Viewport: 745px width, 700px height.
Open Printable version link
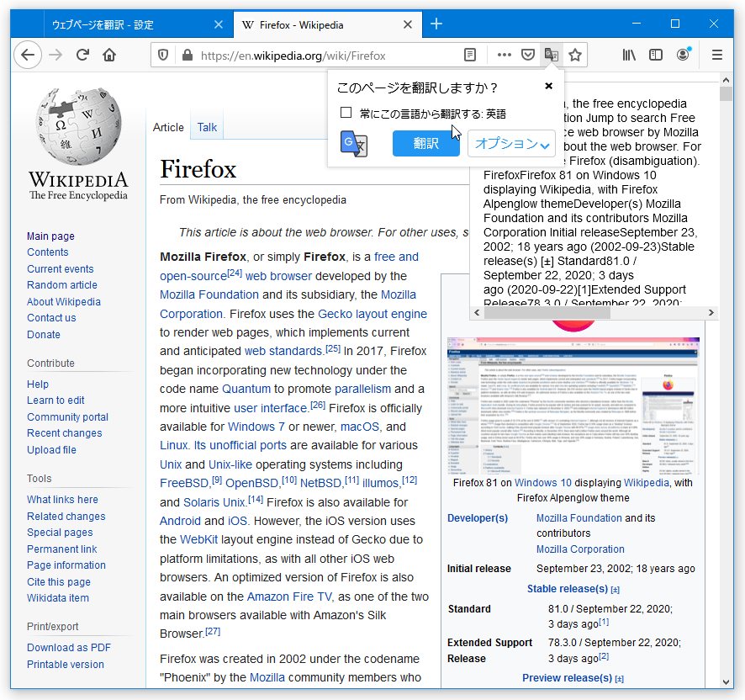click(x=66, y=665)
